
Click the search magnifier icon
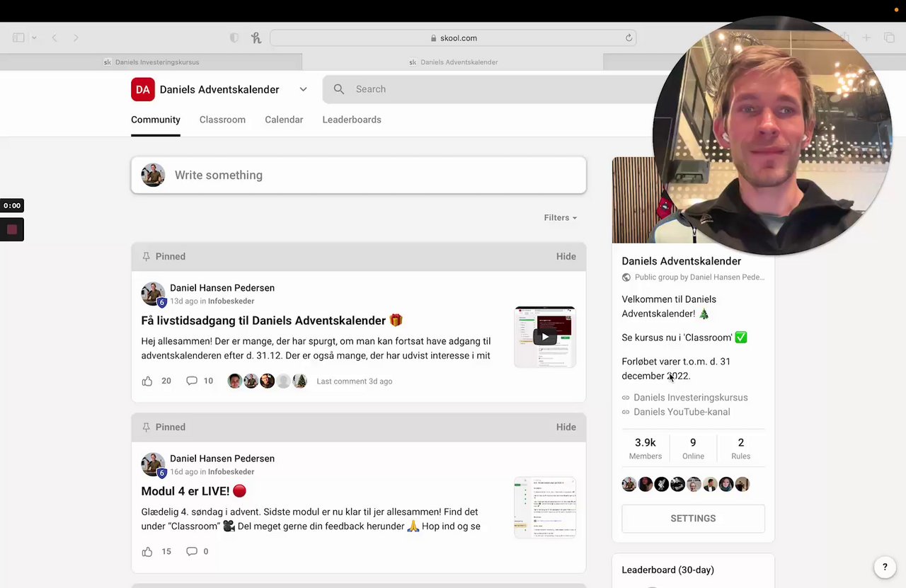click(339, 89)
